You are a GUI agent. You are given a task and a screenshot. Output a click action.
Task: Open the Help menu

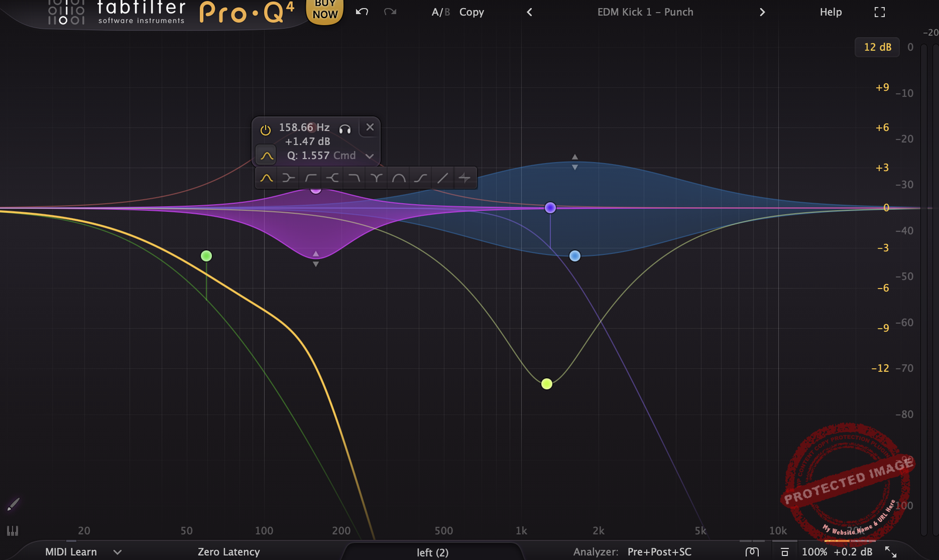830,12
